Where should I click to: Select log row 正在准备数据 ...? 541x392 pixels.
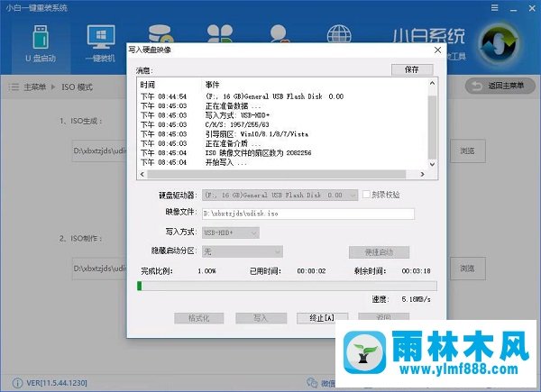pyautogui.click(x=282, y=105)
